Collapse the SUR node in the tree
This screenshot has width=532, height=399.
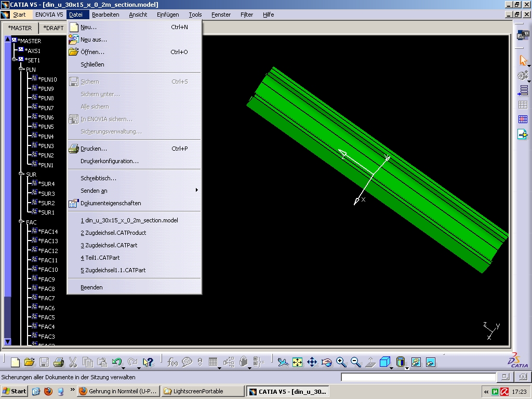[x=21, y=174]
